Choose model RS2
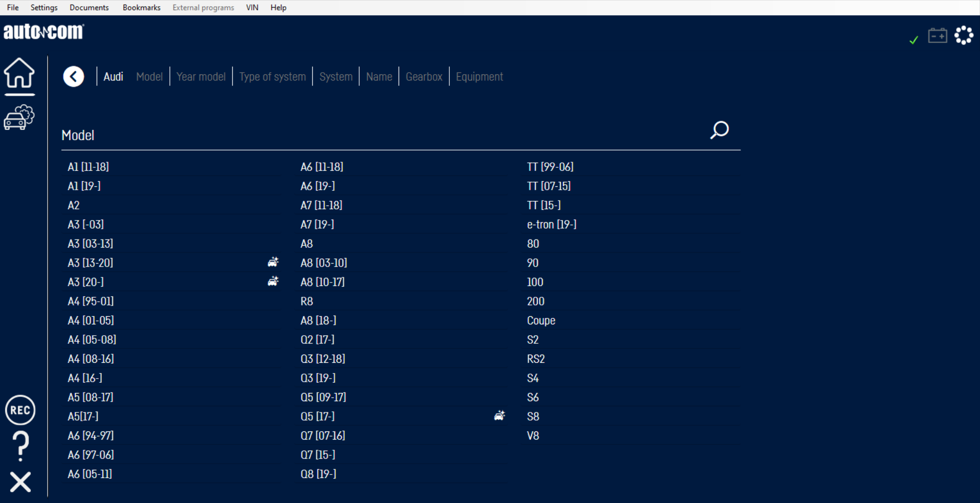The image size is (980, 503). [536, 359]
